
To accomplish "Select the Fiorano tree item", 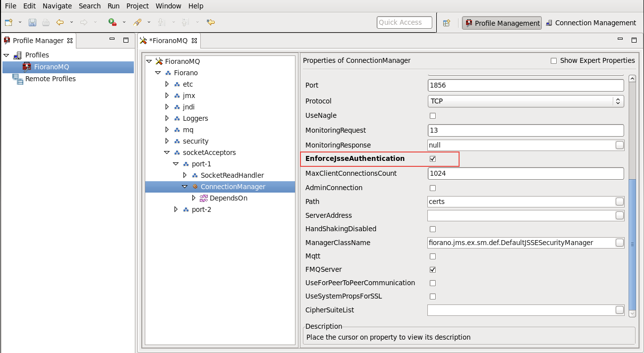I will [x=185, y=73].
